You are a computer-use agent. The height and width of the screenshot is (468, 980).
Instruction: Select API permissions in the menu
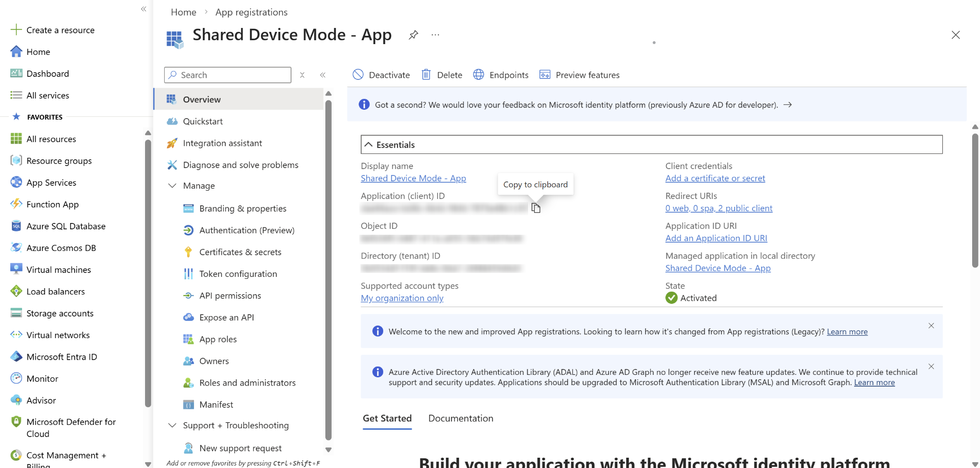(x=230, y=296)
